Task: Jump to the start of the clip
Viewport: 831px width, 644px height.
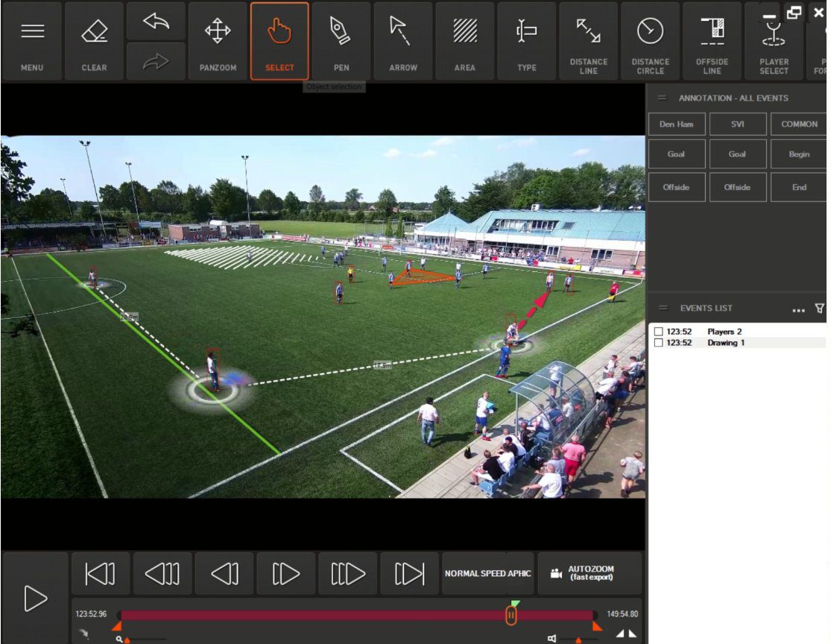Action: 100,573
